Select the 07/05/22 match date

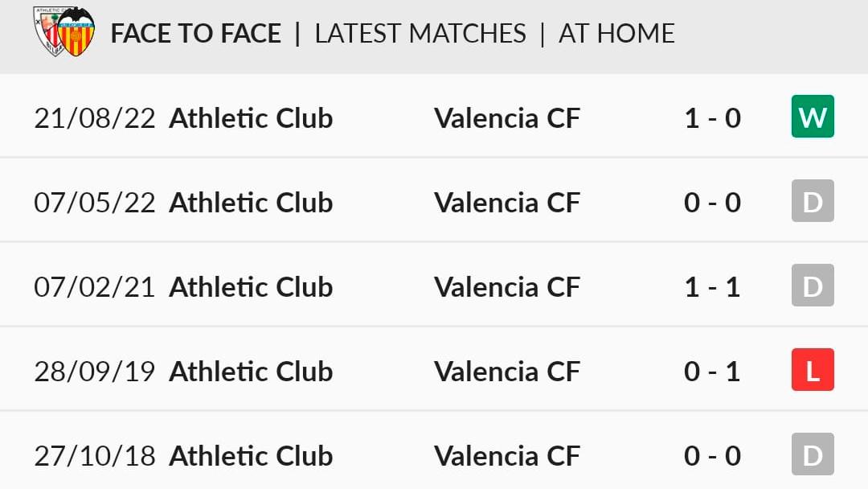95,203
